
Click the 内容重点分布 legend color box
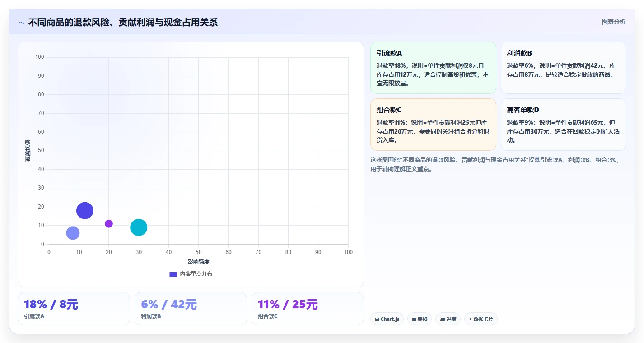click(173, 274)
